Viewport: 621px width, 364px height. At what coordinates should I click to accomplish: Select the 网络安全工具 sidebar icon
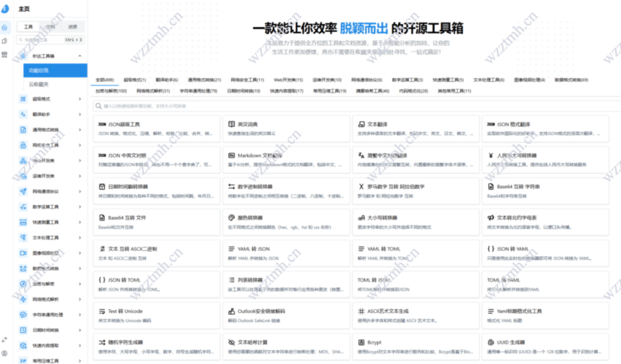coord(24,144)
